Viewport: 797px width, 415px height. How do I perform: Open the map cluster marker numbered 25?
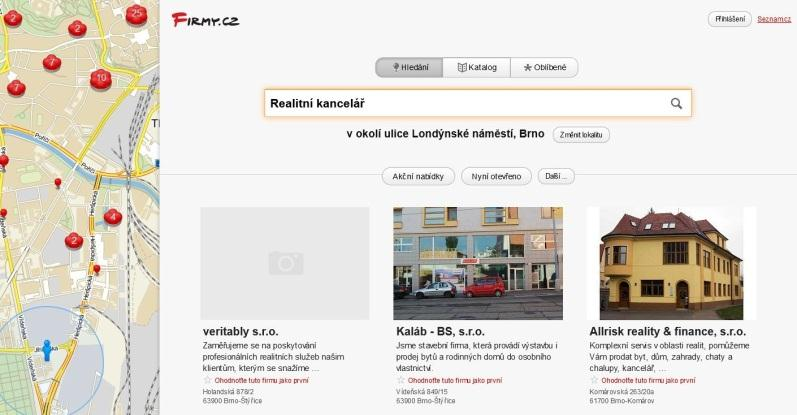tap(136, 14)
